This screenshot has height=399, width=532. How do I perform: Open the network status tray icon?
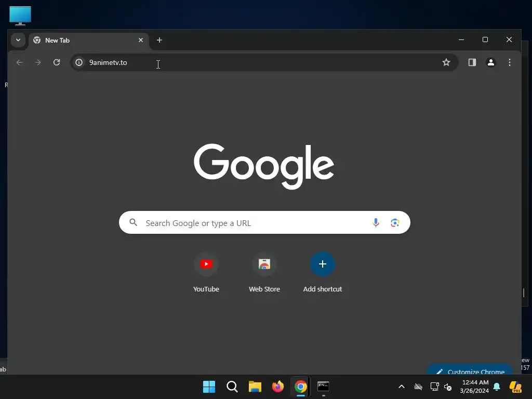434,387
